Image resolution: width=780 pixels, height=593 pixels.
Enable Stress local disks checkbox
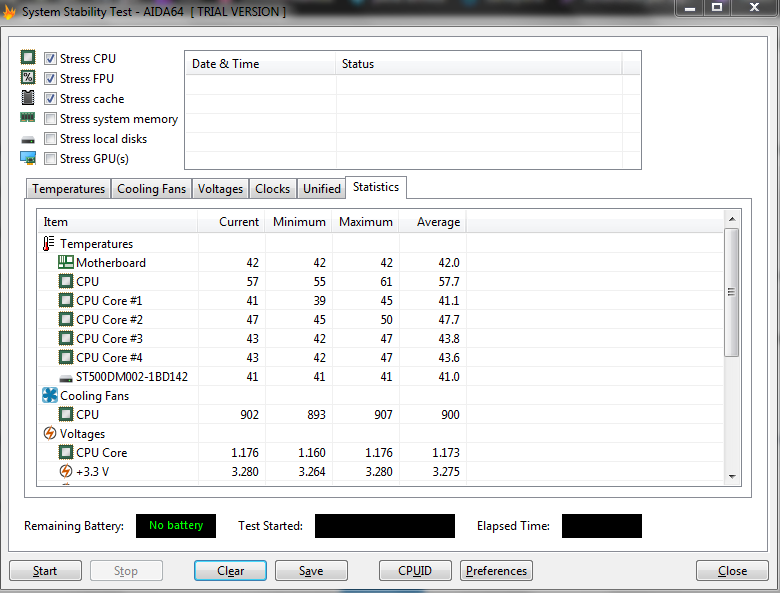[x=50, y=138]
